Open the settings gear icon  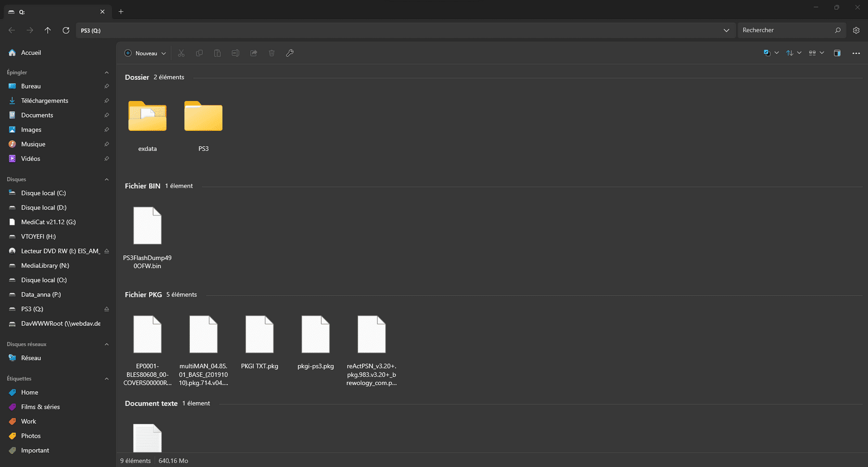coord(856,30)
